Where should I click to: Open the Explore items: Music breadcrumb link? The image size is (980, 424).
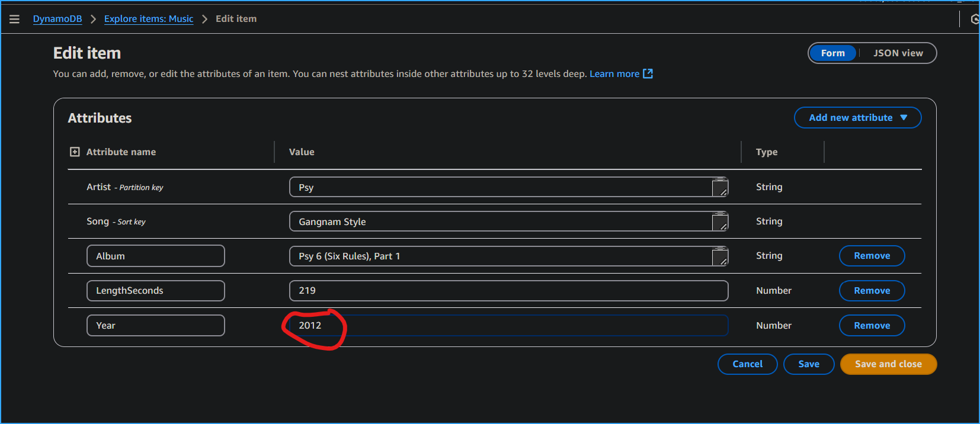pyautogui.click(x=148, y=18)
